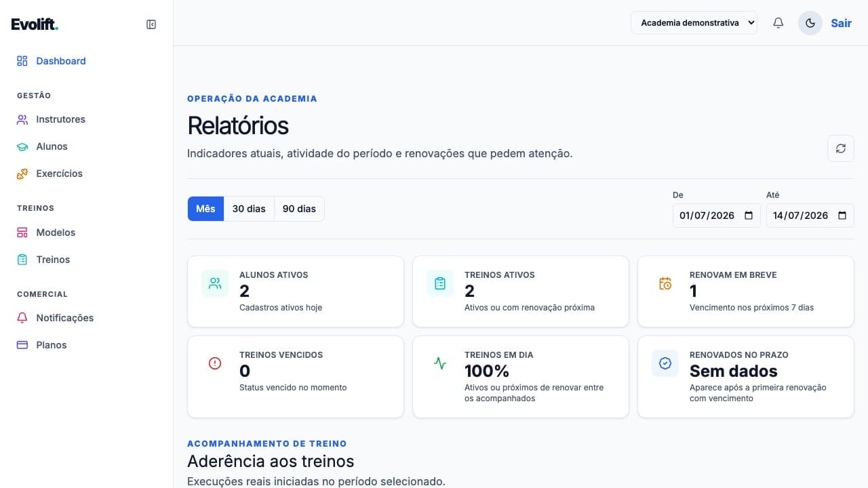Click the Relatórios page heading
This screenshot has height=488, width=868.
[238, 126]
